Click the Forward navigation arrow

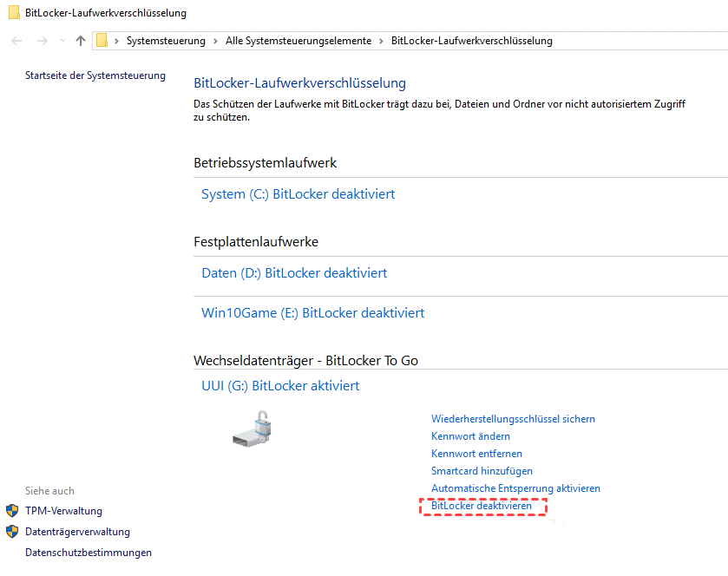pyautogui.click(x=42, y=41)
